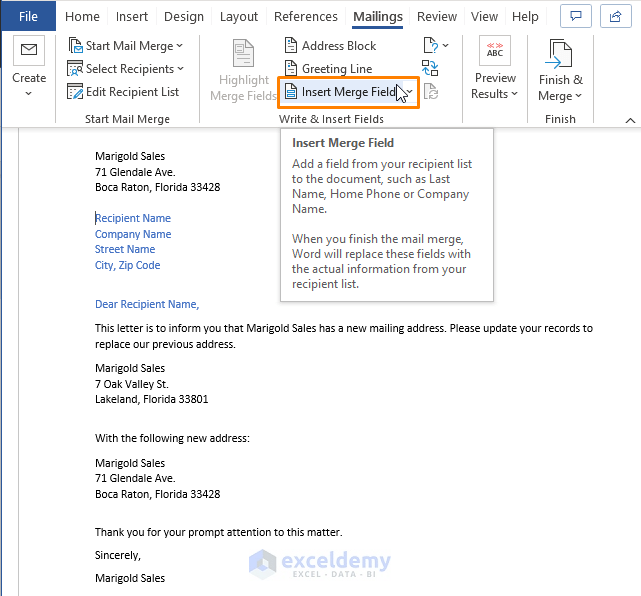
Task: Click Edit Recipient List
Action: pos(123,92)
